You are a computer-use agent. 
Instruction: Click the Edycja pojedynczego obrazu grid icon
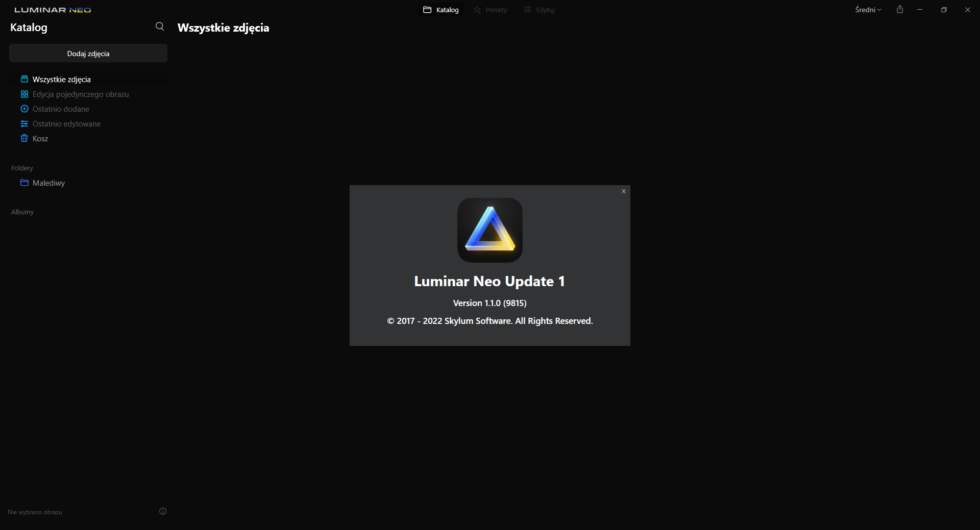coord(24,94)
